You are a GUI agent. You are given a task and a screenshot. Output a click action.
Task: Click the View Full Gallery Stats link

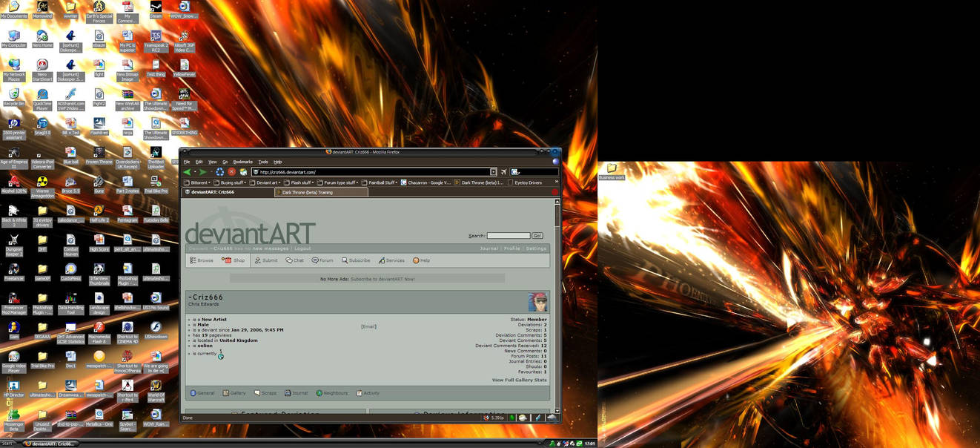pos(519,380)
